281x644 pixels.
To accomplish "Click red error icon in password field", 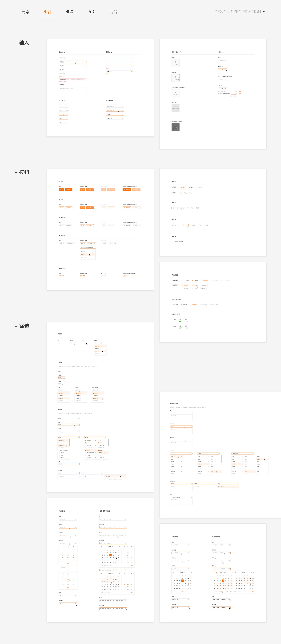I will (132, 66).
